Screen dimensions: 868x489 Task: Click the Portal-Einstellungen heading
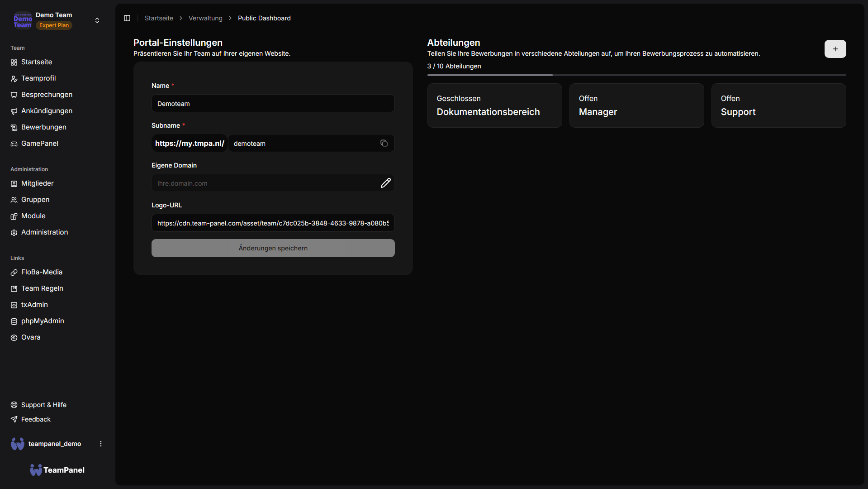178,43
